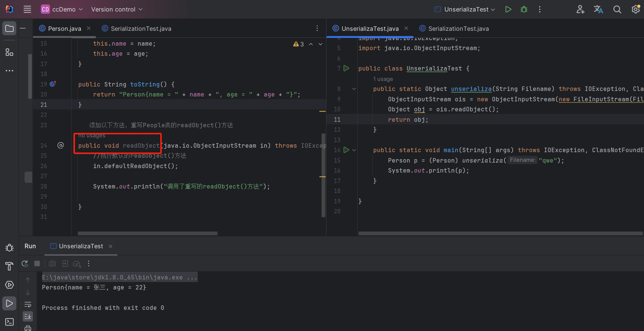Click the java.exe command line in console

click(119, 277)
